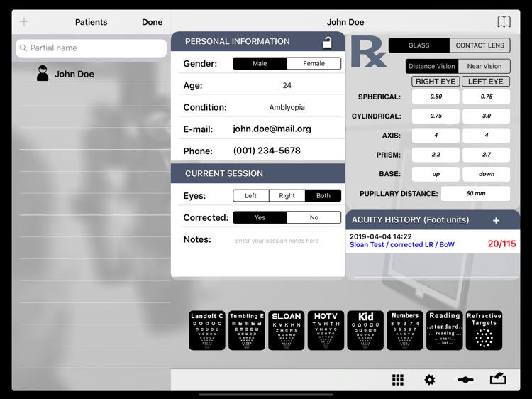
Task: Open the Reading standard chart
Action: point(445,330)
